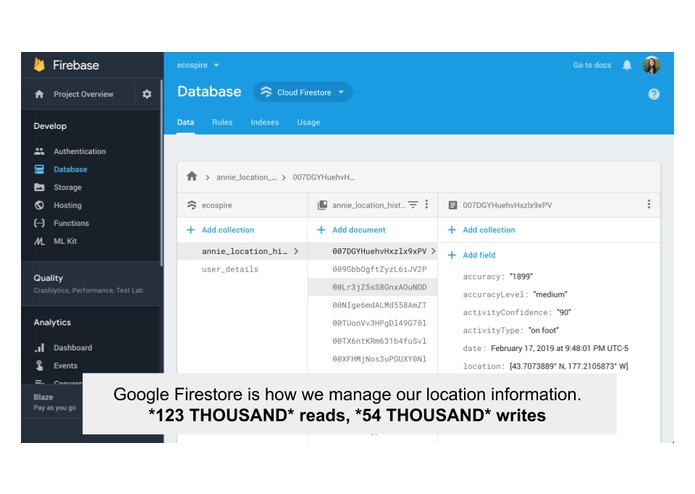Switch to the Rules tab
Screen dimensions: 695x494
pyautogui.click(x=222, y=122)
